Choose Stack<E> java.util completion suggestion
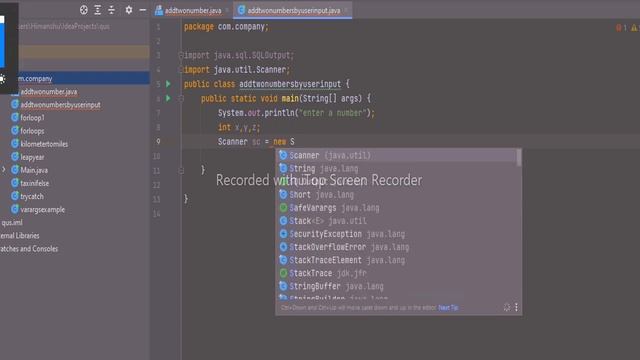Viewport: 640px width, 360px height. point(396,221)
